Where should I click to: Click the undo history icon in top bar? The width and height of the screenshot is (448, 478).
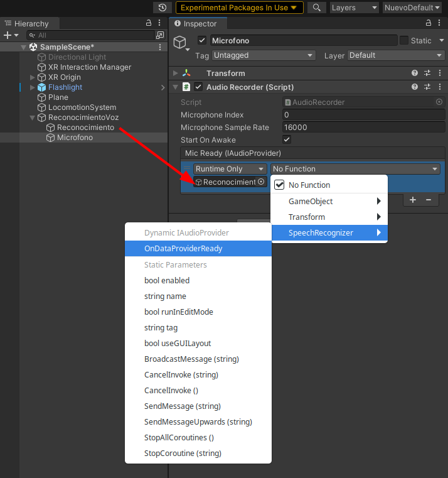point(163,8)
